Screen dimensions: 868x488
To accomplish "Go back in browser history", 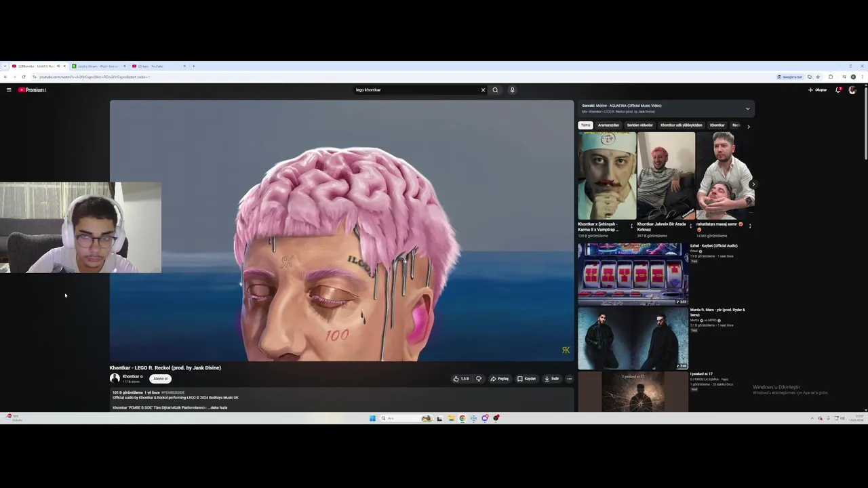I will click(x=5, y=77).
